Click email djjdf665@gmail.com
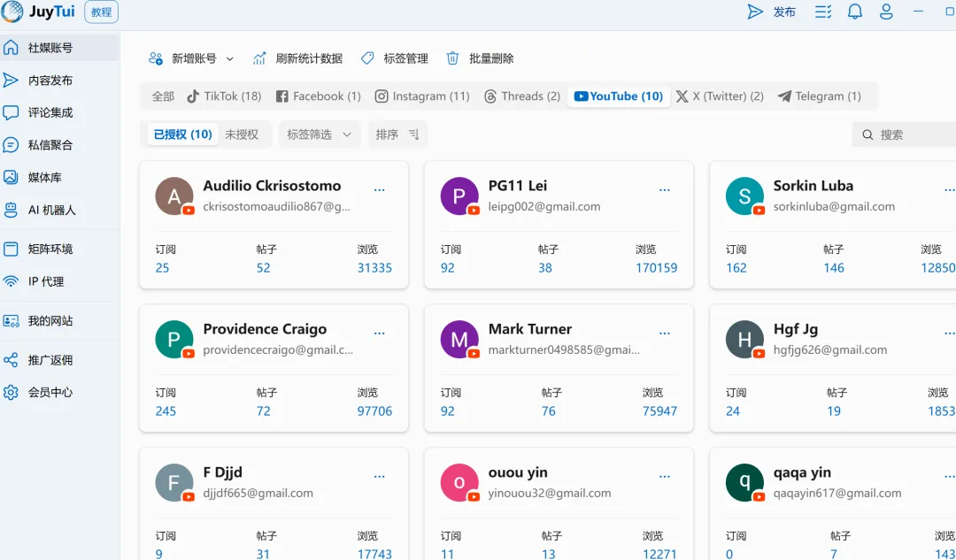This screenshot has height=560, width=956. [x=258, y=493]
